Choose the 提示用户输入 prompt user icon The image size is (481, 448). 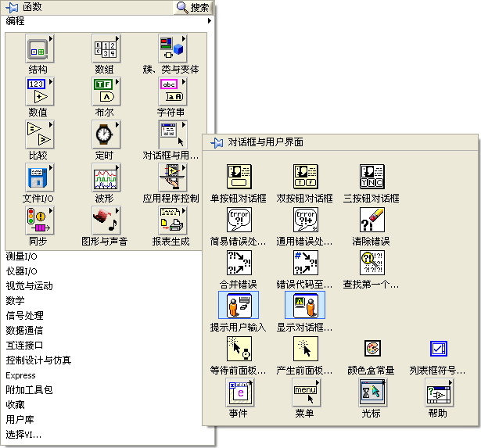tap(239, 305)
